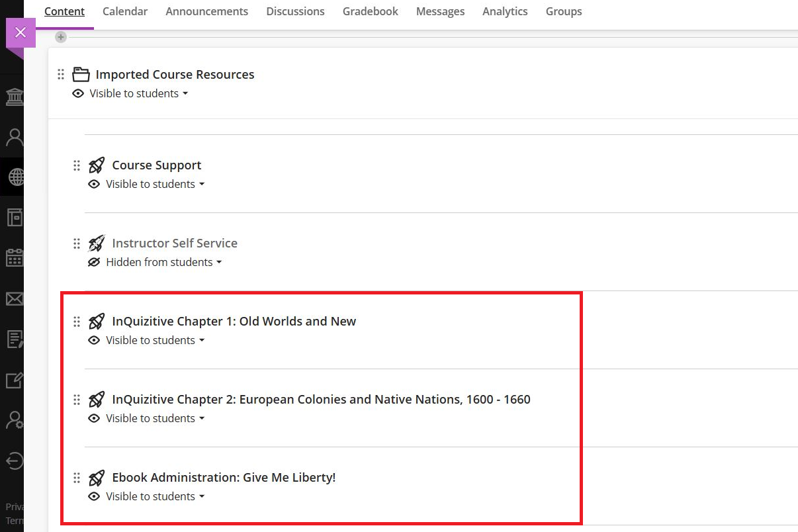This screenshot has height=532, width=798.
Task: Open Hidden from students dropdown
Action: (x=164, y=262)
